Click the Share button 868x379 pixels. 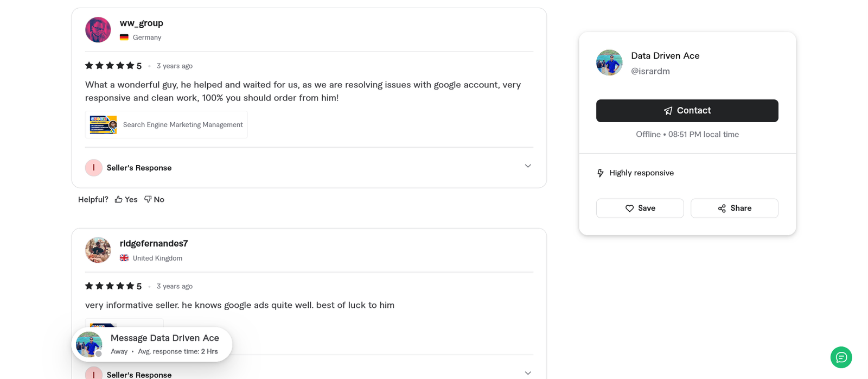[x=735, y=208]
